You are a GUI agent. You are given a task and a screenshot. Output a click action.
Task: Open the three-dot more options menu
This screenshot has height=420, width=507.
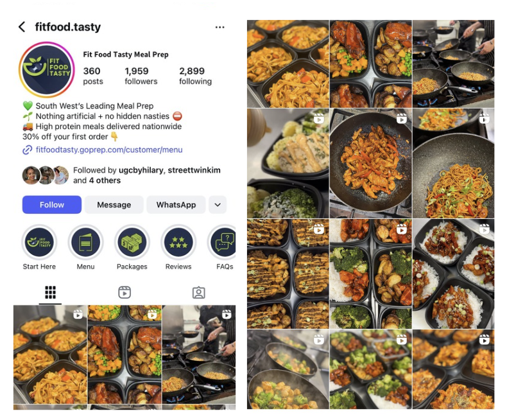[220, 27]
